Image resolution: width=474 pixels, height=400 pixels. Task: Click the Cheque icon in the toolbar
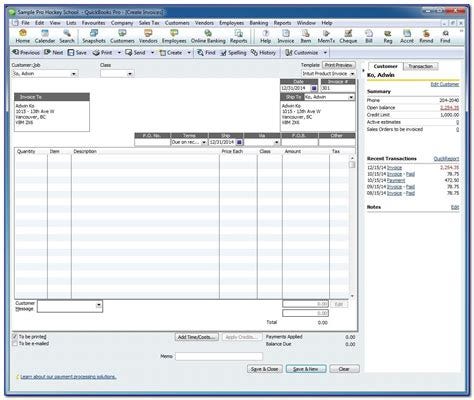click(x=348, y=36)
